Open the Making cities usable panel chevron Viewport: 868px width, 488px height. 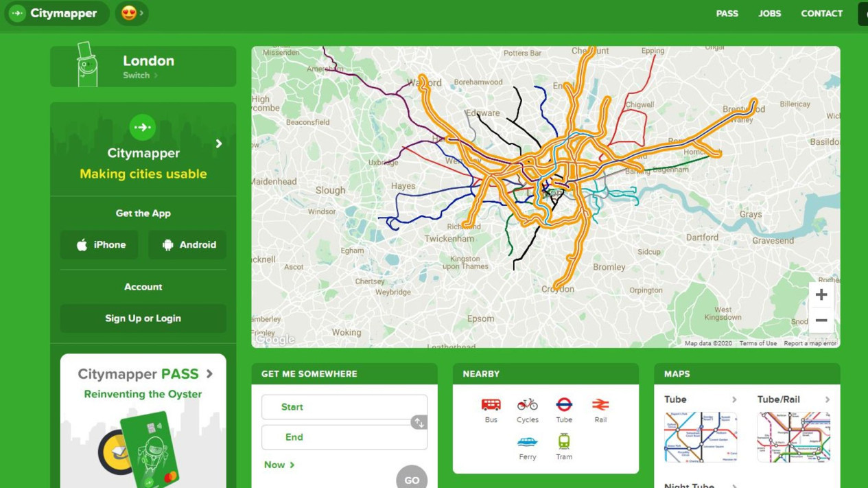219,143
